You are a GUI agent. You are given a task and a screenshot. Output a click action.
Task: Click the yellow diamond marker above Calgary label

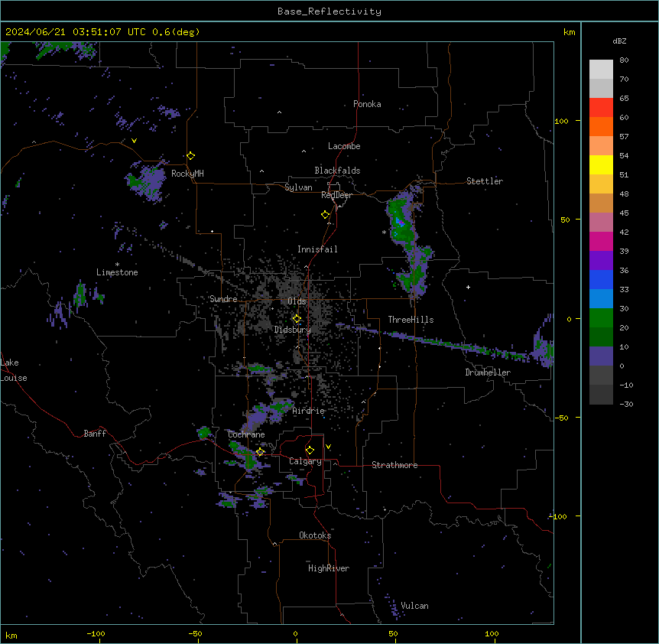[x=310, y=450]
